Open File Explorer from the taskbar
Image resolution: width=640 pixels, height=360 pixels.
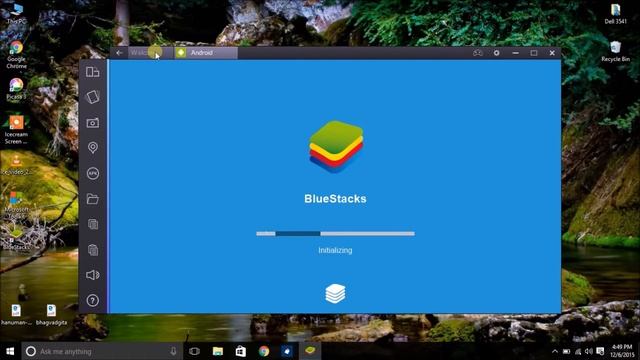[x=218, y=351]
